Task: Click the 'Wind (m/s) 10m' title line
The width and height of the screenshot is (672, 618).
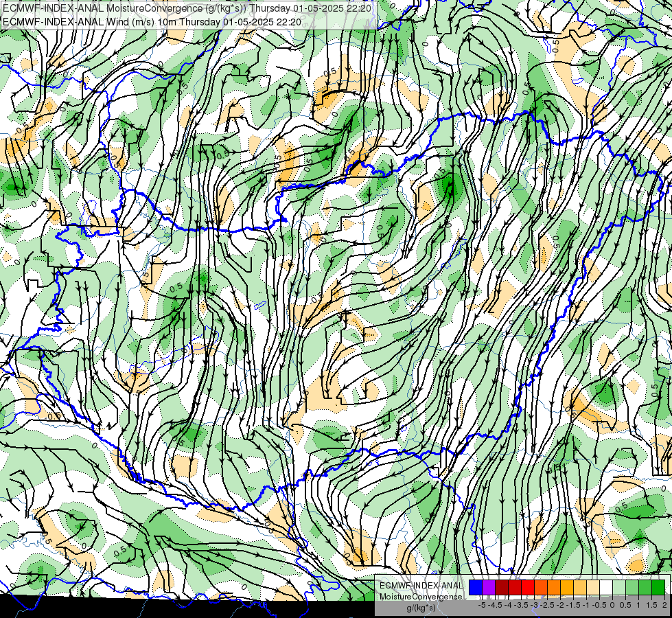Action: [x=152, y=22]
